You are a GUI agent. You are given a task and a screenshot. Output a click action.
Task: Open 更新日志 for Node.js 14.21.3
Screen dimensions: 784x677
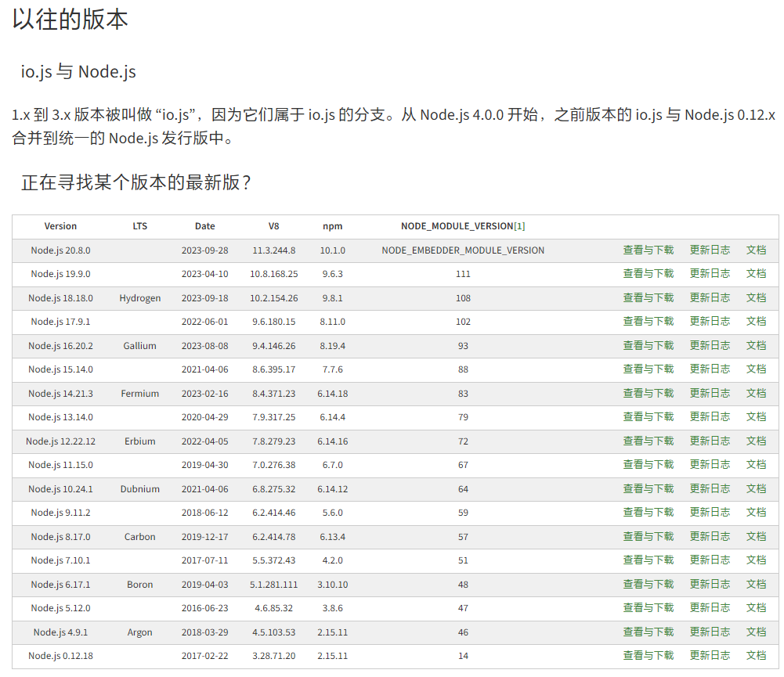click(x=710, y=393)
